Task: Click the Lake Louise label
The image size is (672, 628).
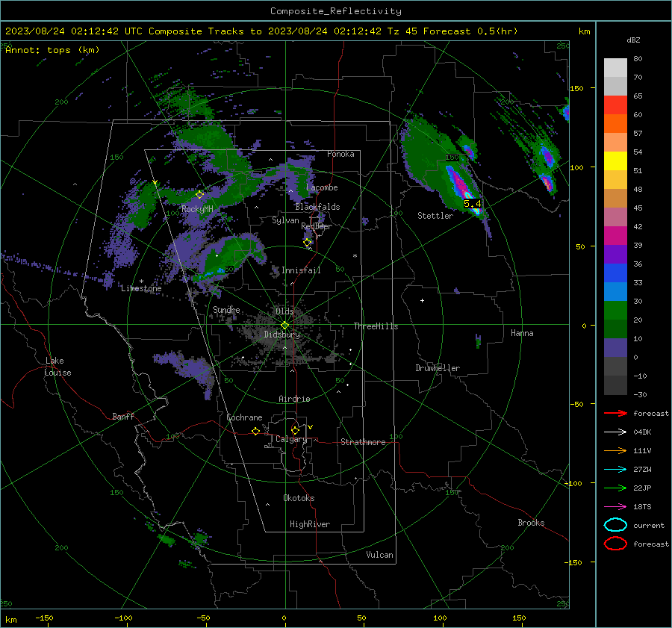Action: 58,367
